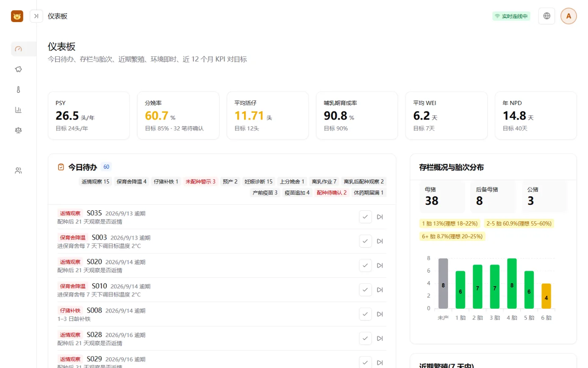
Task: Filter todos by 未配种警示 3
Action: 201,181
